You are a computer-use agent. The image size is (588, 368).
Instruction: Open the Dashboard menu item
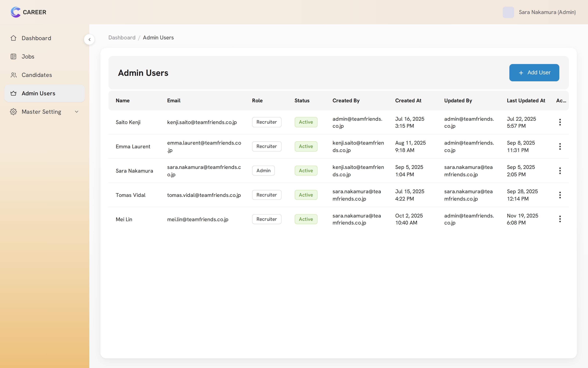pos(45,38)
